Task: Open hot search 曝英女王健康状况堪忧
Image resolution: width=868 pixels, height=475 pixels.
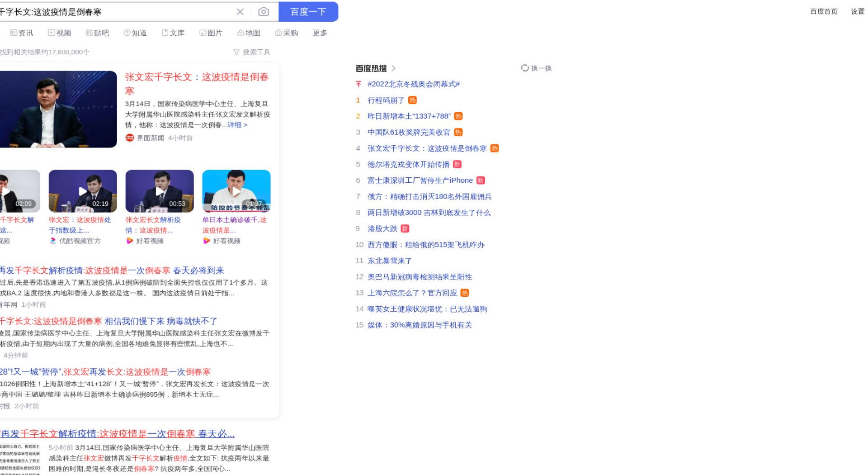Action: click(x=427, y=309)
